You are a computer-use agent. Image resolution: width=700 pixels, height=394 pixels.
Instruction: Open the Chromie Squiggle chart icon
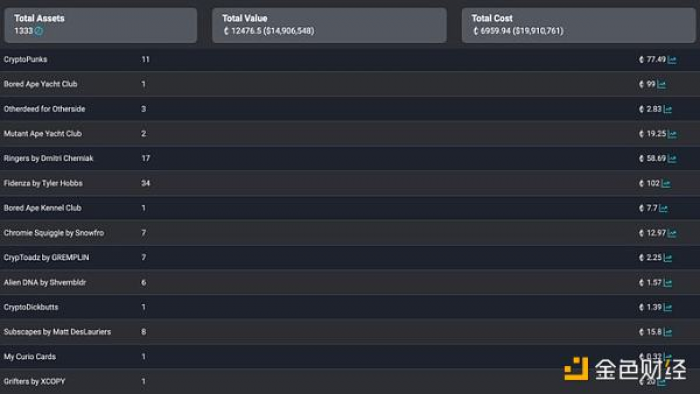(x=672, y=233)
